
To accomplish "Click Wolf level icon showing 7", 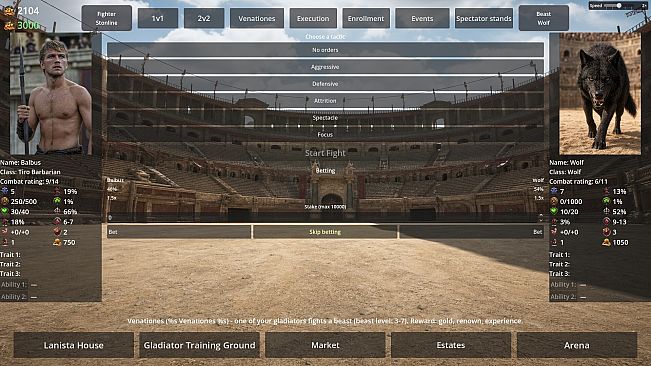I will (554, 191).
